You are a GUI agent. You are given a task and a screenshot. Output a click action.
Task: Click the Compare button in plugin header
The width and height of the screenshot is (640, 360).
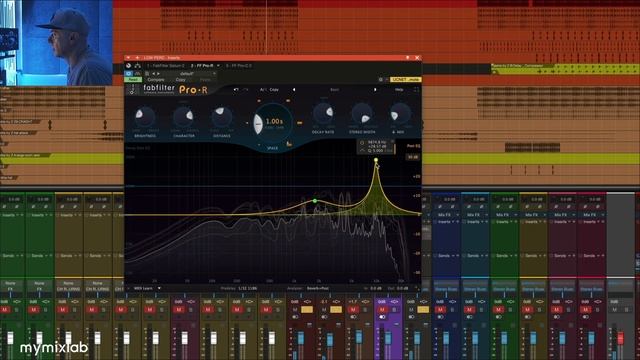coord(156,80)
